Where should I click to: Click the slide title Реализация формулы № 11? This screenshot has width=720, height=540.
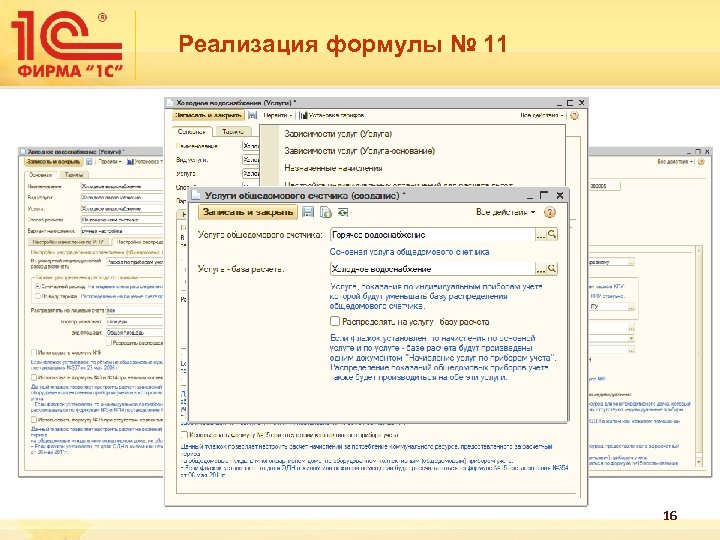point(343,45)
